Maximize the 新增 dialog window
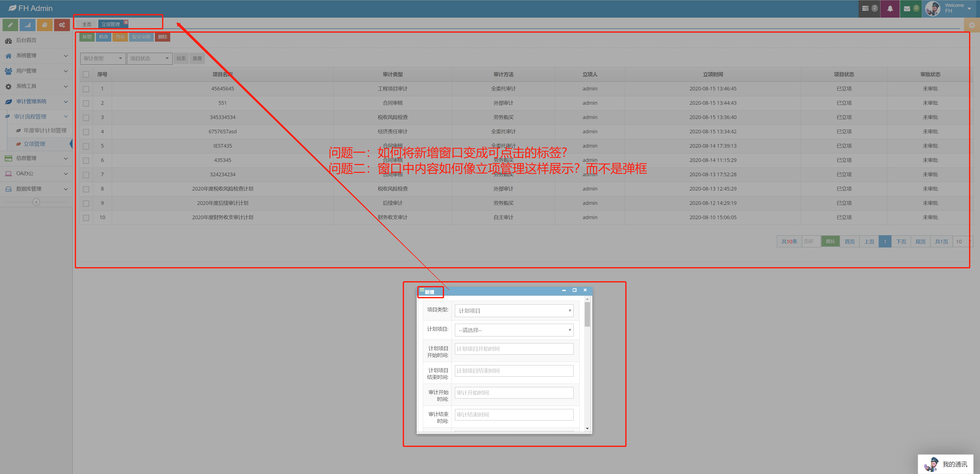Viewport: 980px width, 474px height. click(574, 290)
